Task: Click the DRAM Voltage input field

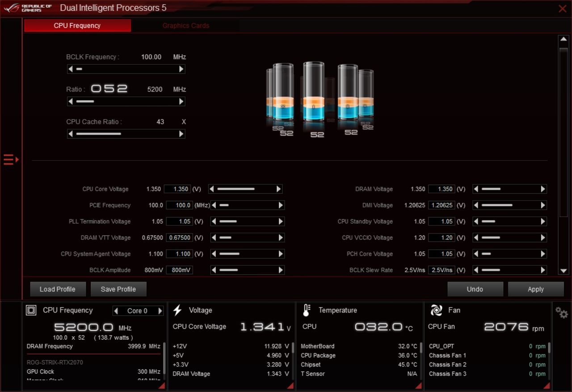Action: click(442, 189)
